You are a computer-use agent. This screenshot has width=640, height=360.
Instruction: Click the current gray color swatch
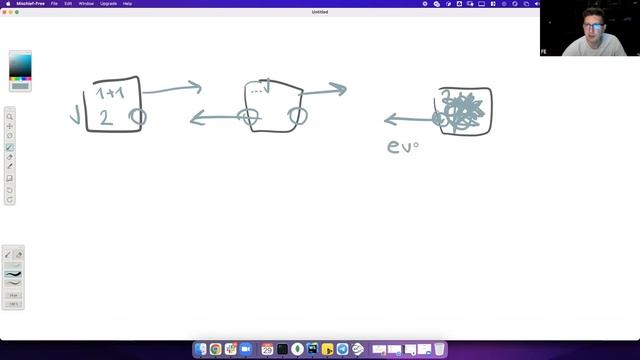coord(20,86)
